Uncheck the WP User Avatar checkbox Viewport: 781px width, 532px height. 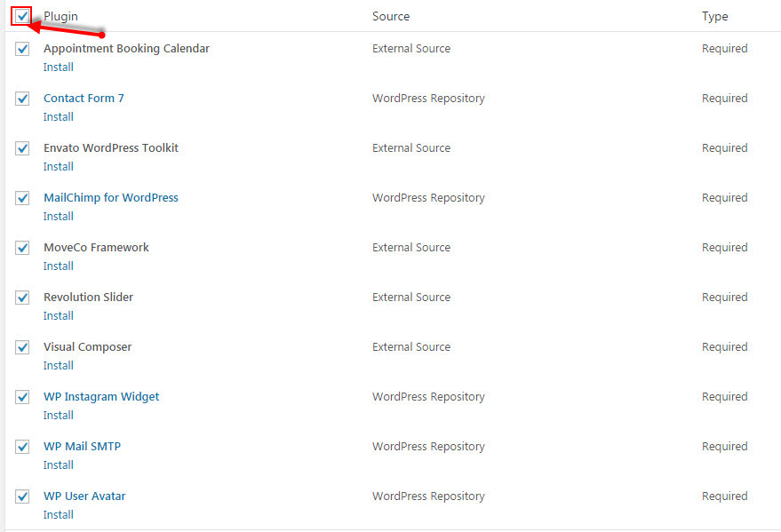coord(22,496)
